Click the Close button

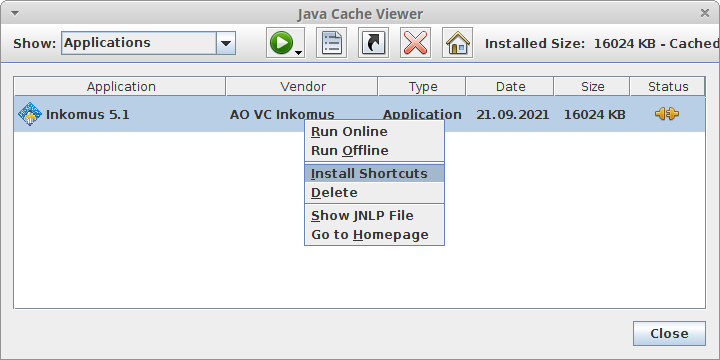[x=669, y=333]
